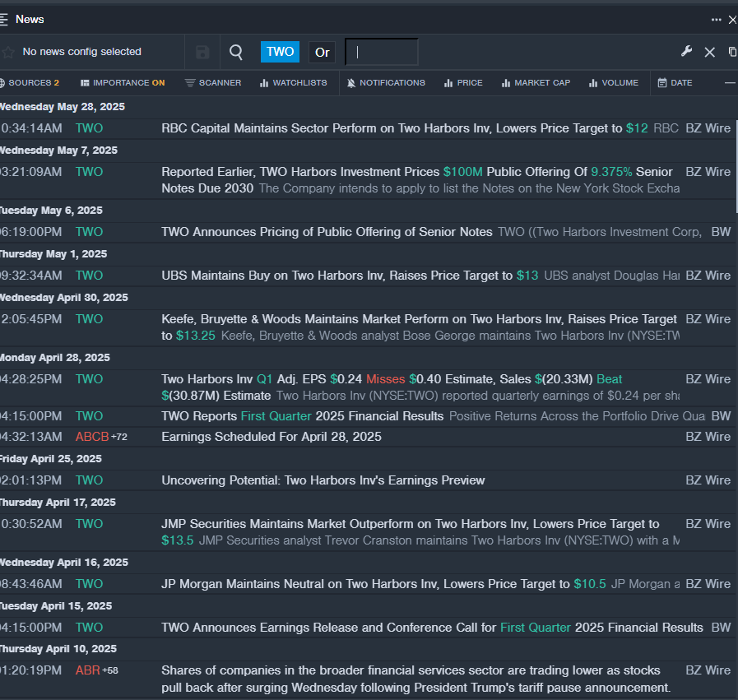Open the SCANNER filter
Viewport: 738px width, 700px height.
click(x=213, y=83)
